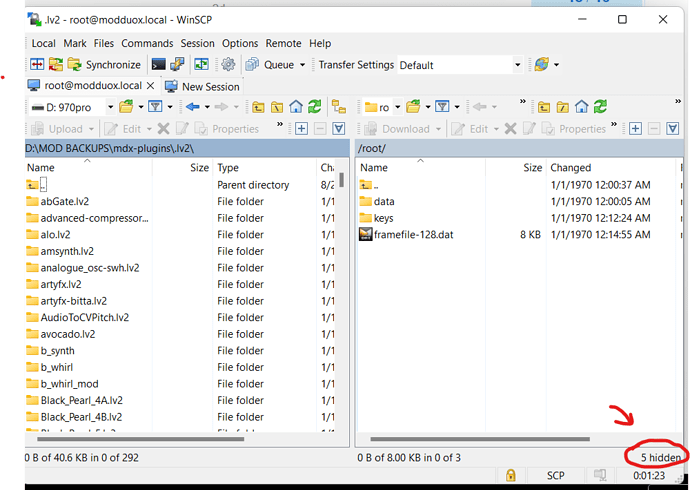Viewport: 690px width, 490px height.
Task: Click the Upload button
Action: (x=57, y=129)
